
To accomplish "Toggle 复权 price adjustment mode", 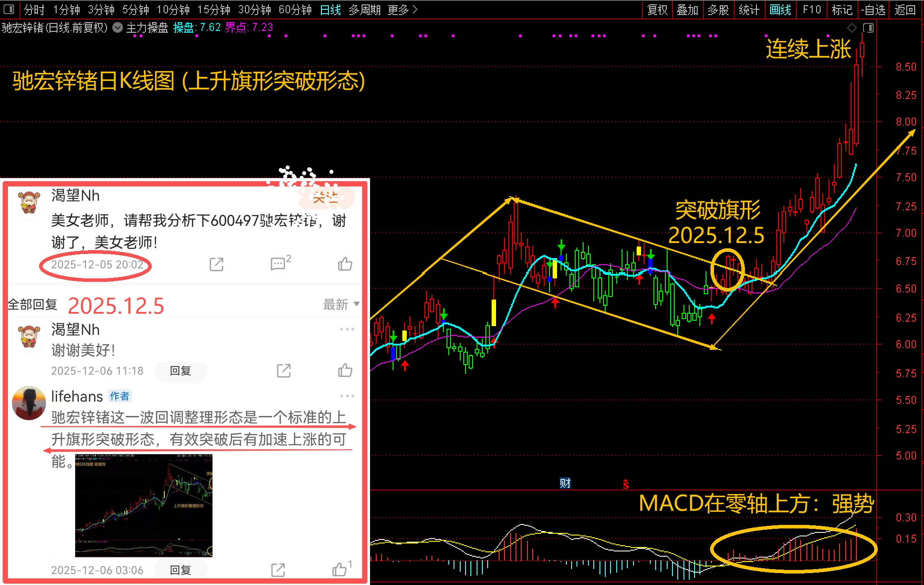I will pyautogui.click(x=657, y=9).
